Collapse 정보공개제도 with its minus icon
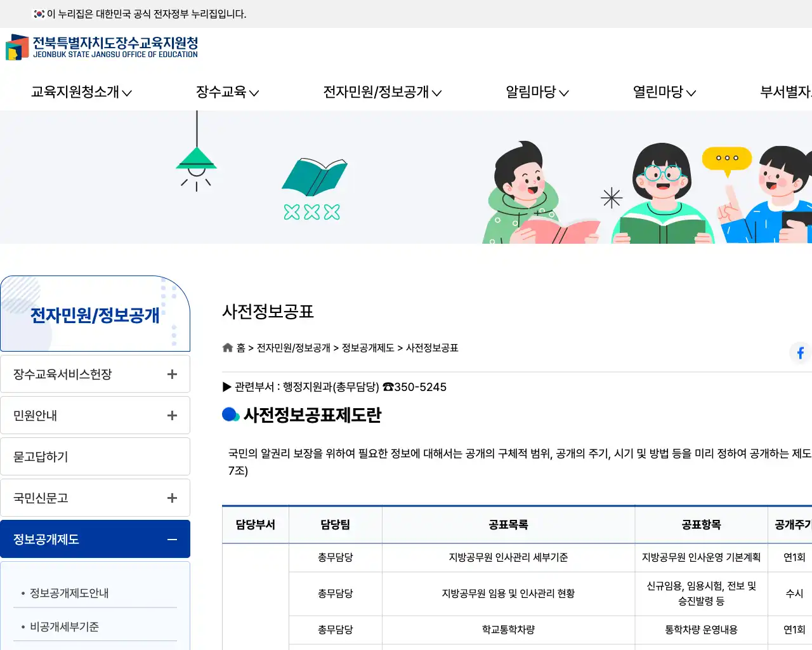This screenshot has height=650, width=812. pyautogui.click(x=172, y=539)
